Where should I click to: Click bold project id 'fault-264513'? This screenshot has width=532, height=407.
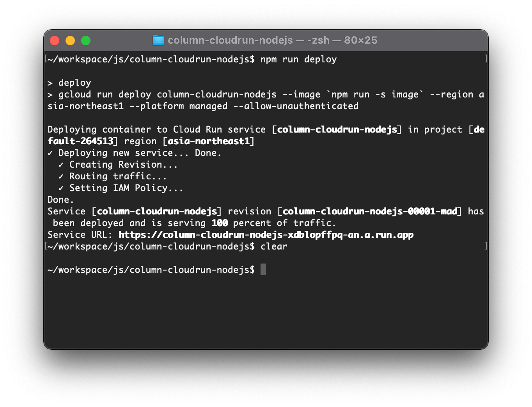coord(80,141)
